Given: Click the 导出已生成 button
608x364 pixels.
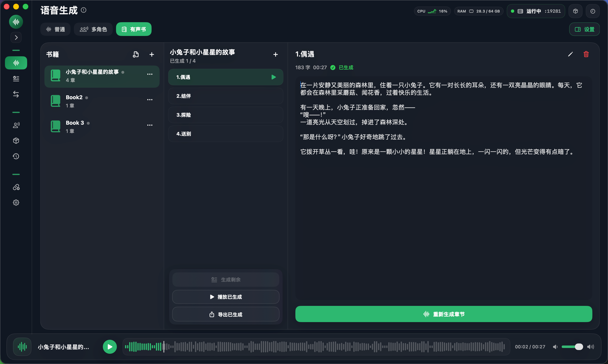Looking at the screenshot, I should click(226, 314).
